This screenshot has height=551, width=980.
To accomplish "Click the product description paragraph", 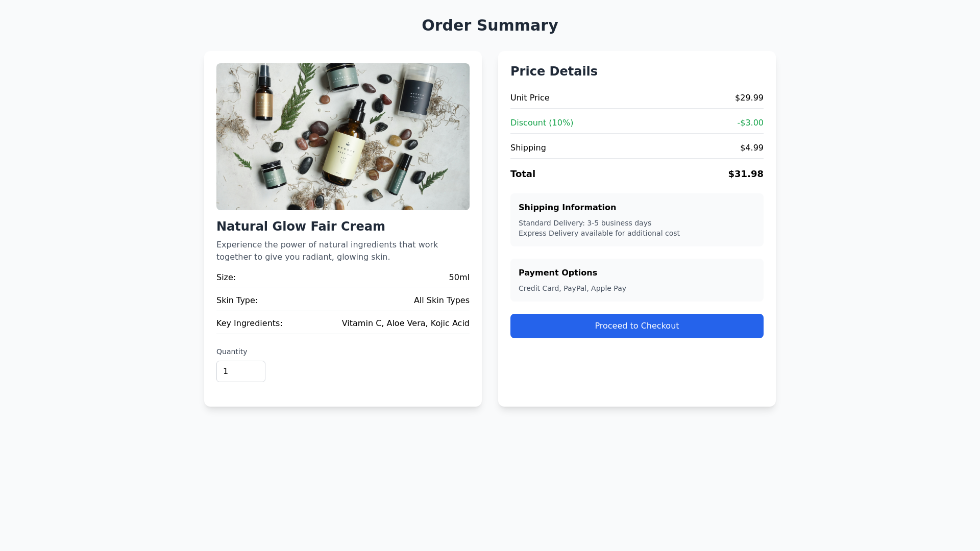I will (327, 251).
